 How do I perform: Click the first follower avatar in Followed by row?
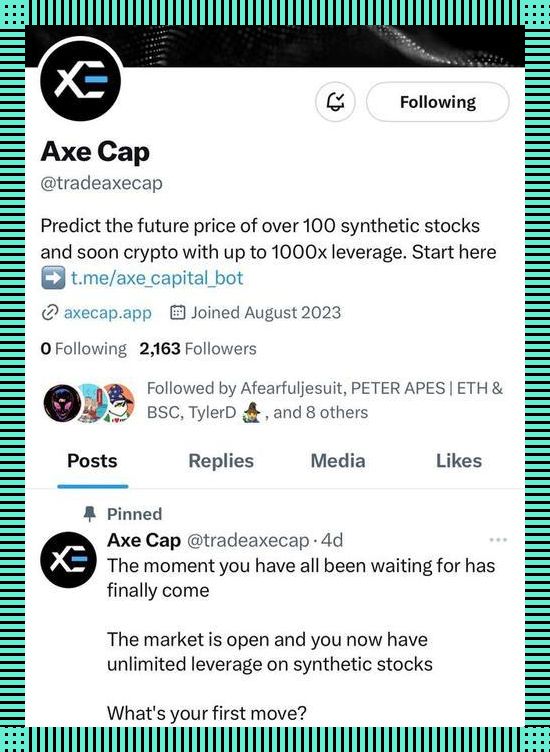(x=61, y=403)
